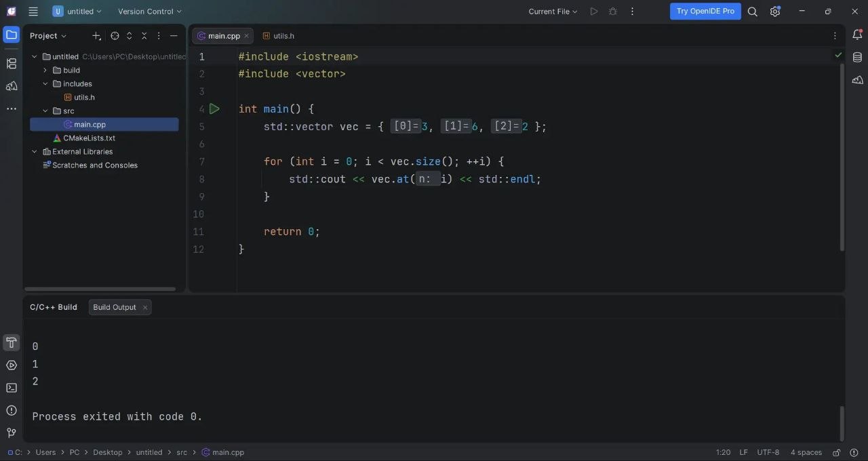The image size is (868, 461).
Task: Expand External Libraries node
Action: pos(35,152)
